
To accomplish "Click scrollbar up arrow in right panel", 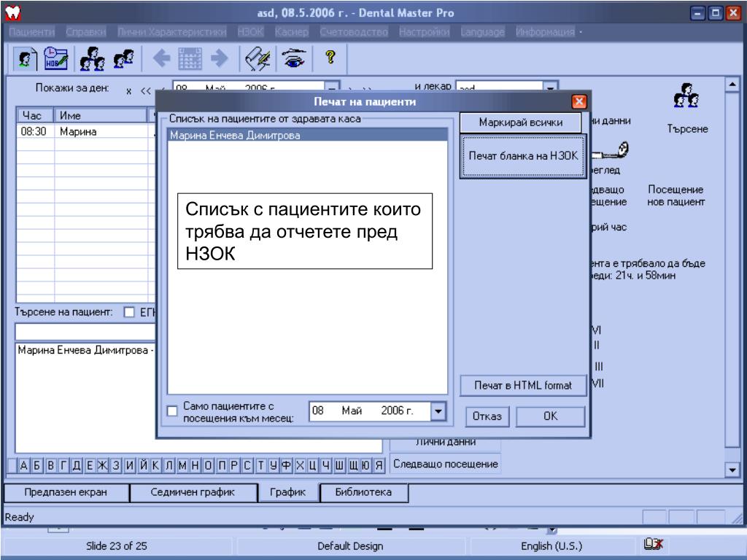I will pos(732,85).
